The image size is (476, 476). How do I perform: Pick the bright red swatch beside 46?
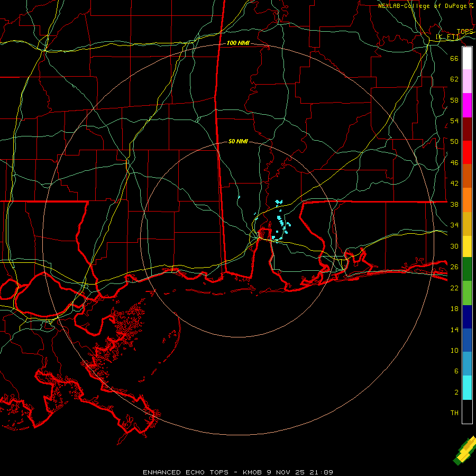[x=467, y=152]
